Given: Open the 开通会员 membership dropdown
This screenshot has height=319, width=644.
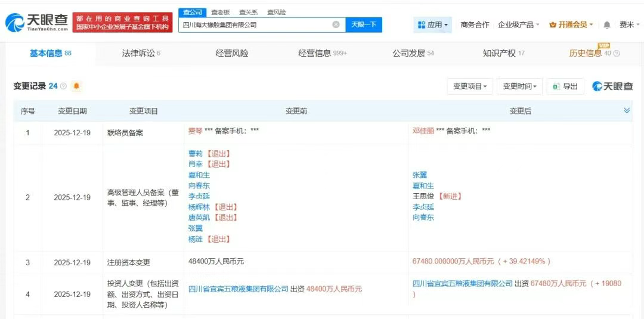Looking at the screenshot, I should click(571, 25).
